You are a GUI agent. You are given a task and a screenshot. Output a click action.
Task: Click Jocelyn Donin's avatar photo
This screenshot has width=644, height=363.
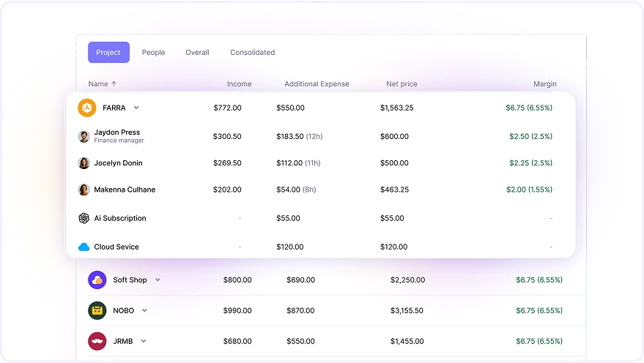(x=84, y=162)
